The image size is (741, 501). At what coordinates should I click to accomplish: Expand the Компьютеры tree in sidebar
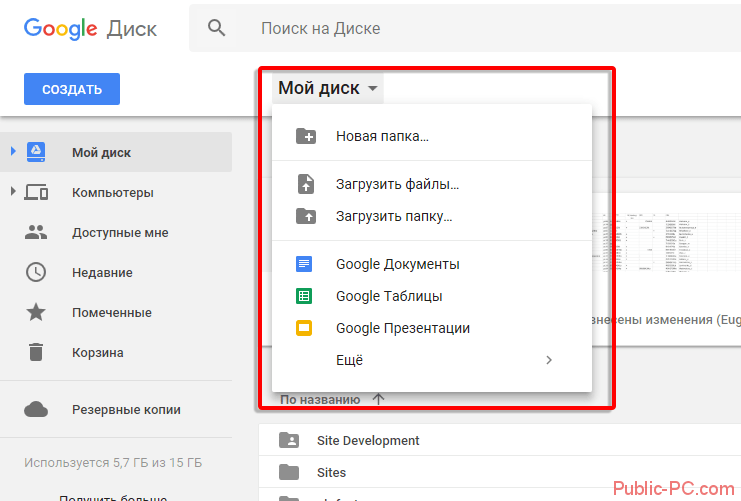coord(13,191)
